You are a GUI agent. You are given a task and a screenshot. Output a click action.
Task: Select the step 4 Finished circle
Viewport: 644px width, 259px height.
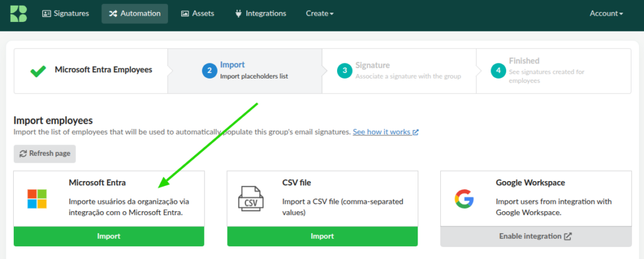coord(498,71)
